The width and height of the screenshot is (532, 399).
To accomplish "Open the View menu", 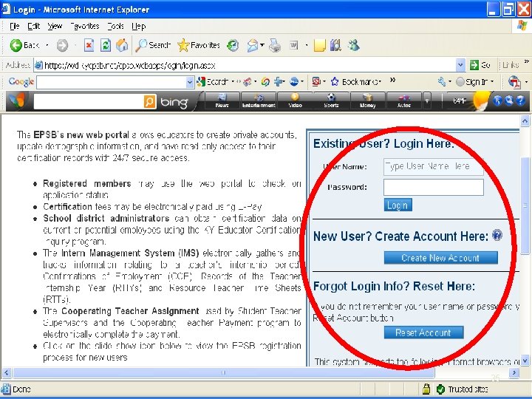I will [55, 26].
